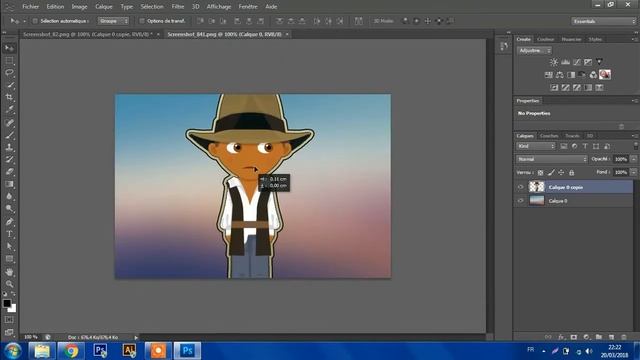Select the History Brush tool
Image resolution: width=640 pixels, height=360 pixels.
(9, 159)
